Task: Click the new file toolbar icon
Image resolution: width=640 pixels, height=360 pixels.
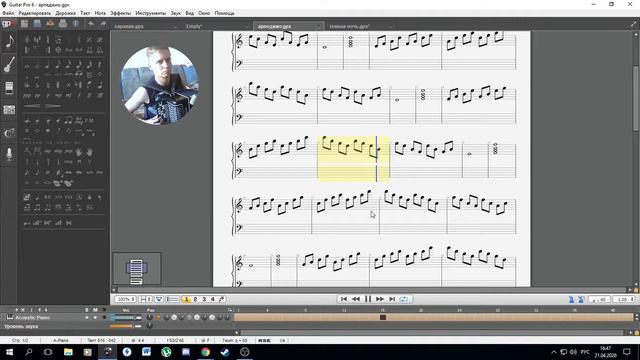Action: coord(24,24)
